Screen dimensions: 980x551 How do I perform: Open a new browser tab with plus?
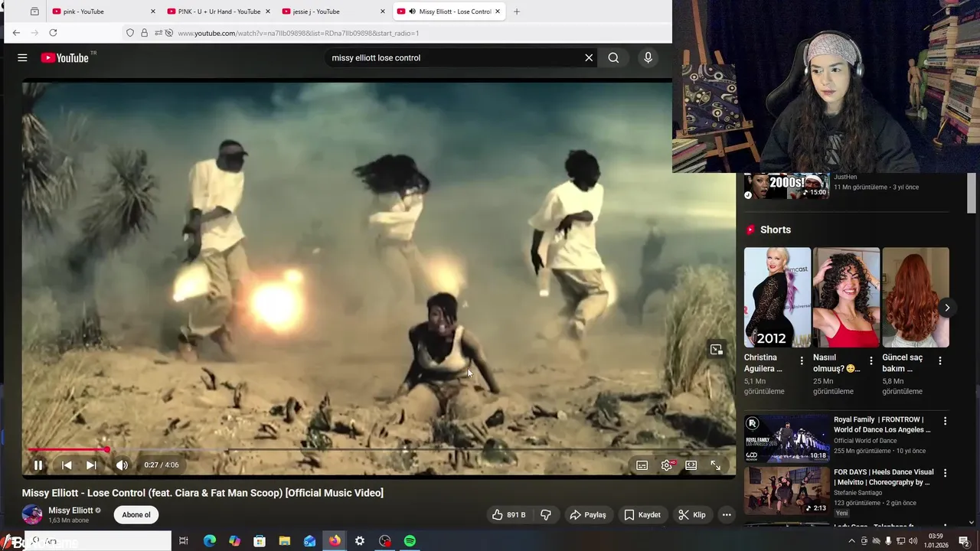point(517,11)
